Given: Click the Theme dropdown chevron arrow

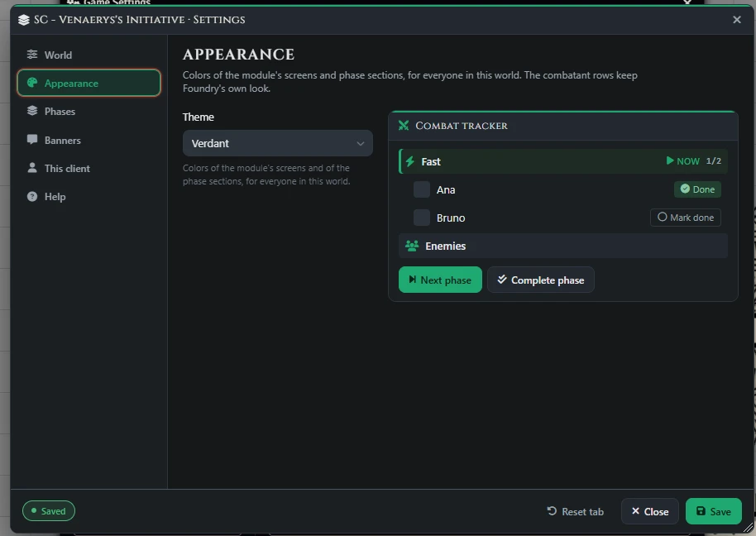Looking at the screenshot, I should pyautogui.click(x=360, y=144).
